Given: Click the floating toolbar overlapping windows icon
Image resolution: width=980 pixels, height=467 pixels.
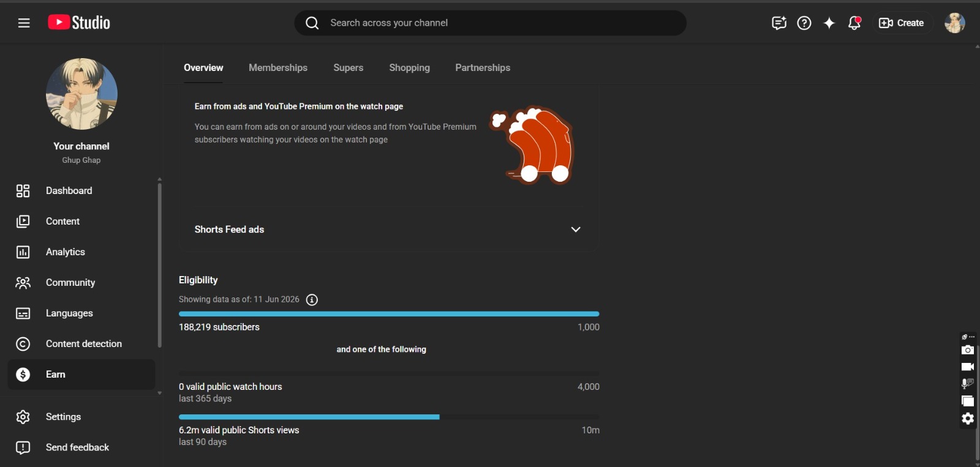Looking at the screenshot, I should [968, 402].
